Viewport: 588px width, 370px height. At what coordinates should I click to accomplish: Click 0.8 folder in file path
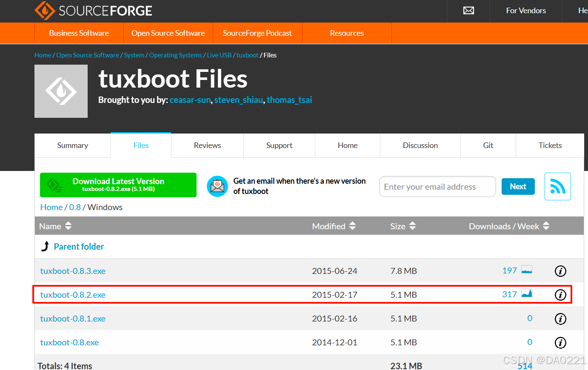(x=75, y=207)
